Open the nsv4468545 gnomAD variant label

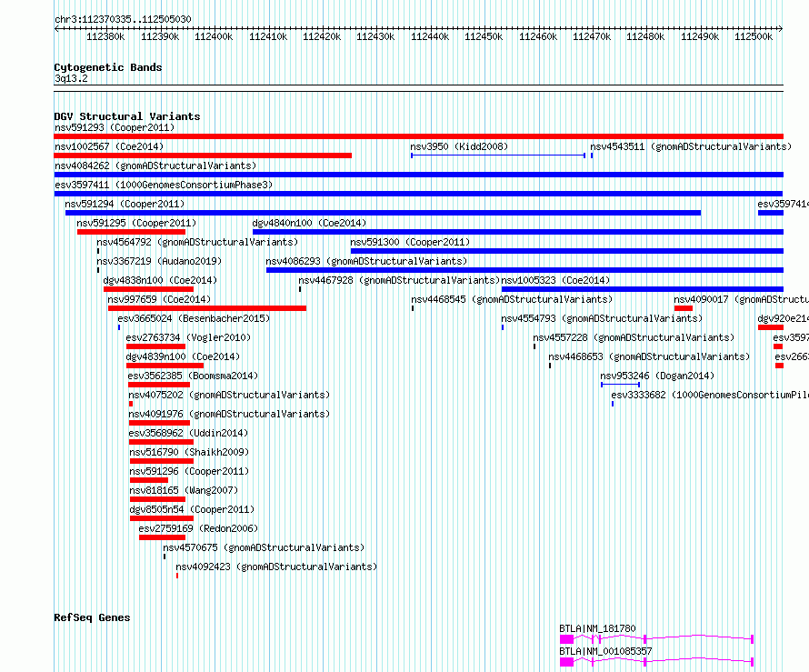tap(512, 299)
